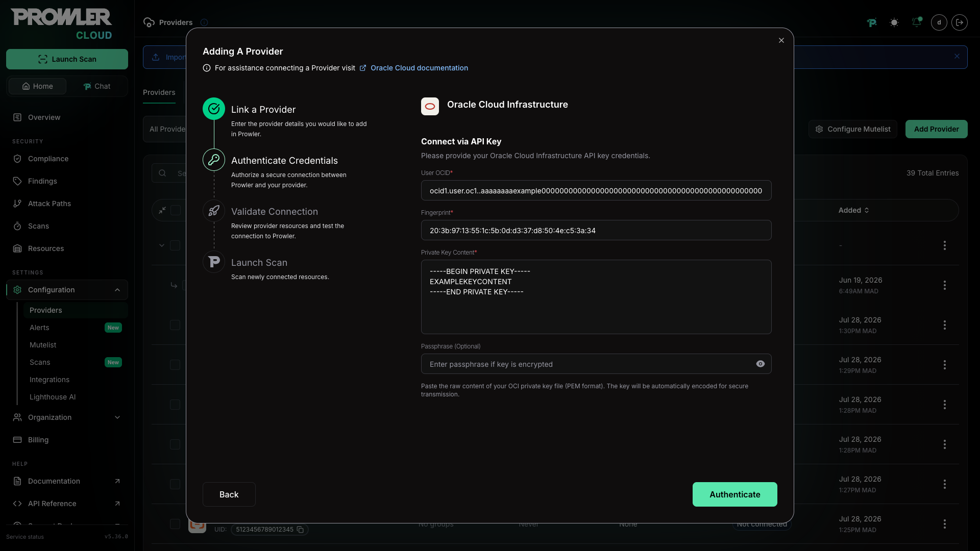Open row actions for 1:27PM MAD entry
This screenshot has width=980, height=551.
944,484
